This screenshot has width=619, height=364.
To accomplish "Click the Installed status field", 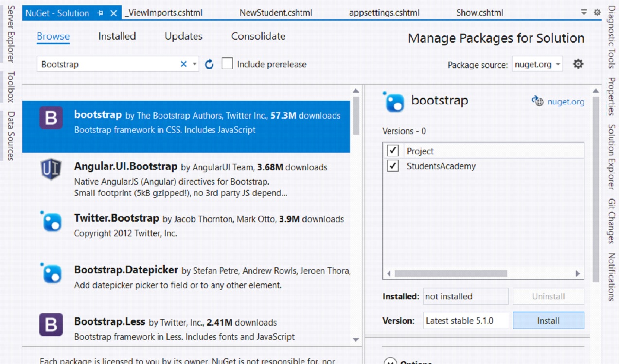I will (x=465, y=296).
